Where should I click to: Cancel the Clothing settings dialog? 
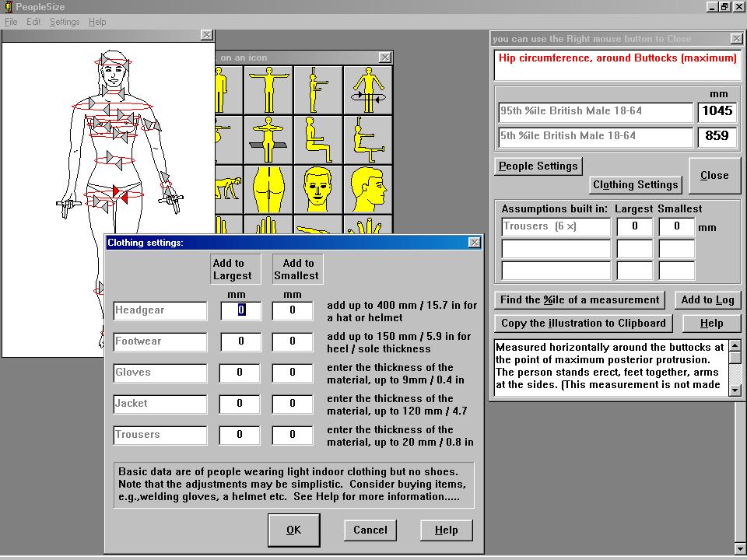(x=370, y=530)
